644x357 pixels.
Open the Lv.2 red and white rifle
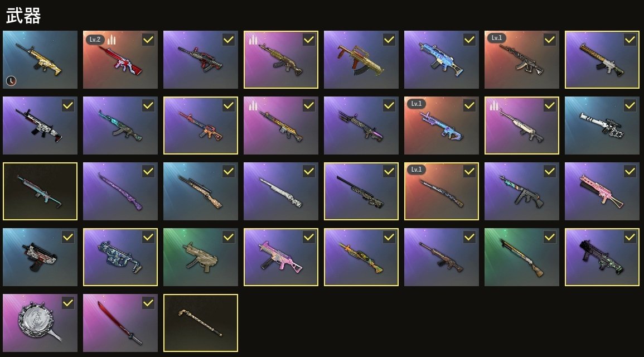(120, 60)
